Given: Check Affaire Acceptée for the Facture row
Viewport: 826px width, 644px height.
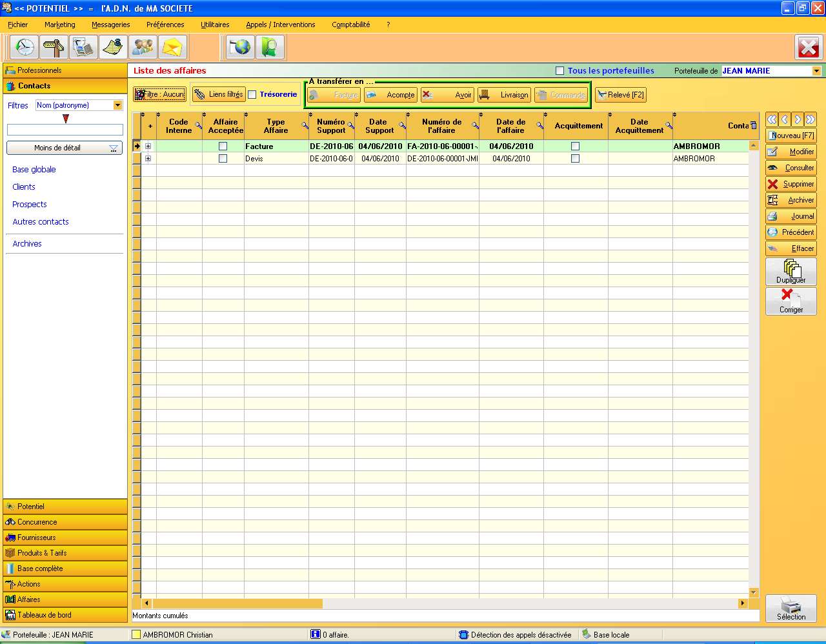Looking at the screenshot, I should [x=223, y=146].
